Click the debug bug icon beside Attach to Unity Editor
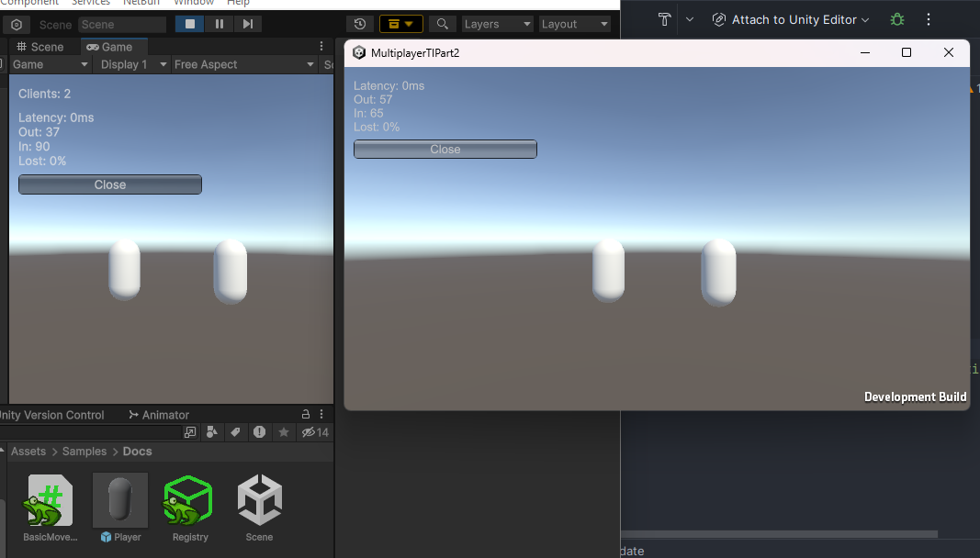980x558 pixels. point(896,17)
